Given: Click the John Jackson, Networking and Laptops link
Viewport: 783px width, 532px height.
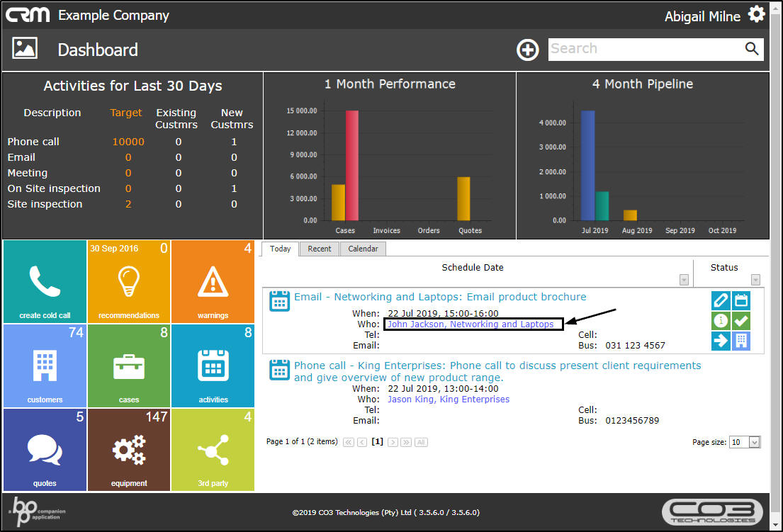Looking at the screenshot, I should 471,324.
